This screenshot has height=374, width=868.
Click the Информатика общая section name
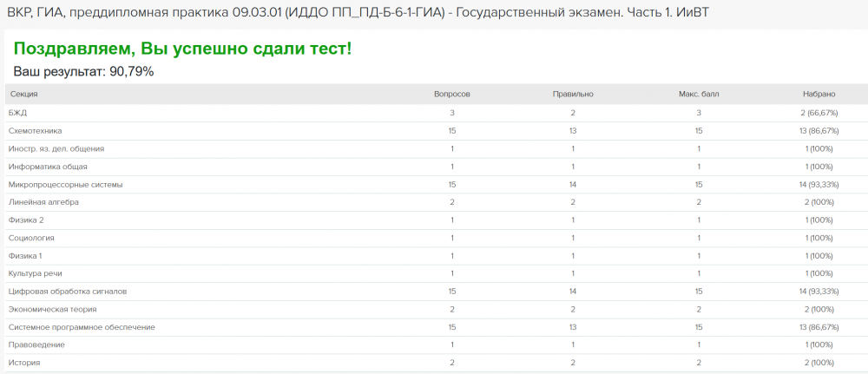coord(48,167)
